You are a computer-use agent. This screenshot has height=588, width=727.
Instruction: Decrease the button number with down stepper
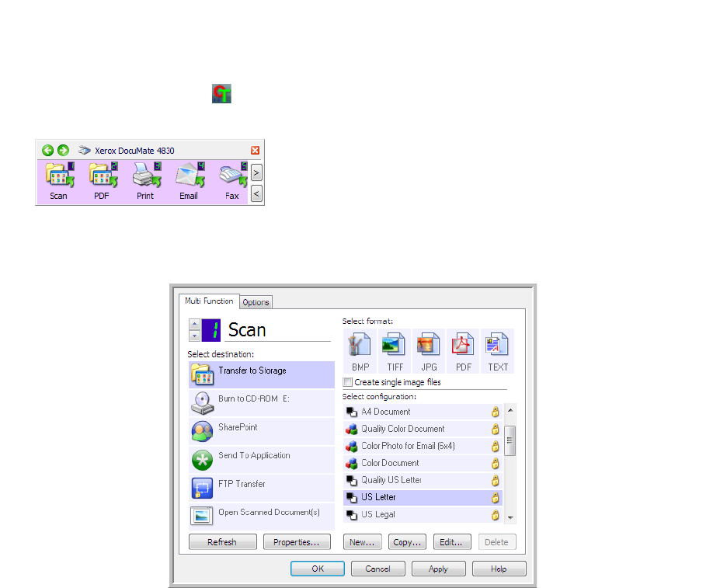click(195, 336)
